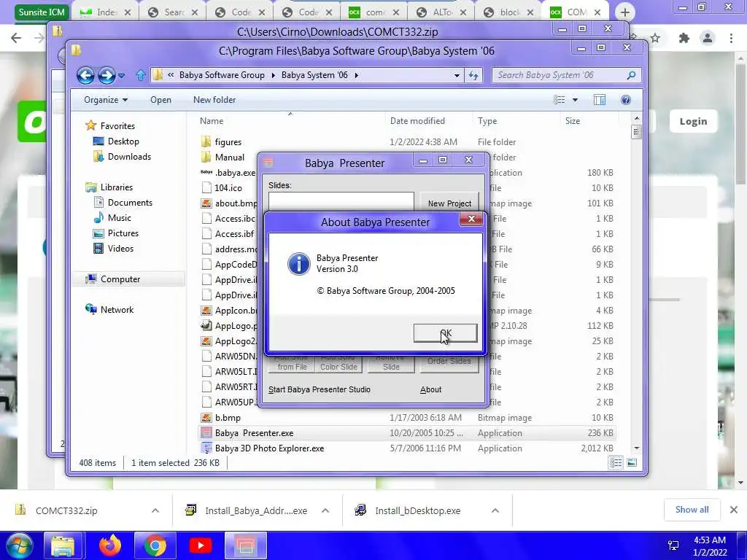Screen dimensions: 747x560
Task: Expand options for COMCT332.zip download
Action: [155, 510]
